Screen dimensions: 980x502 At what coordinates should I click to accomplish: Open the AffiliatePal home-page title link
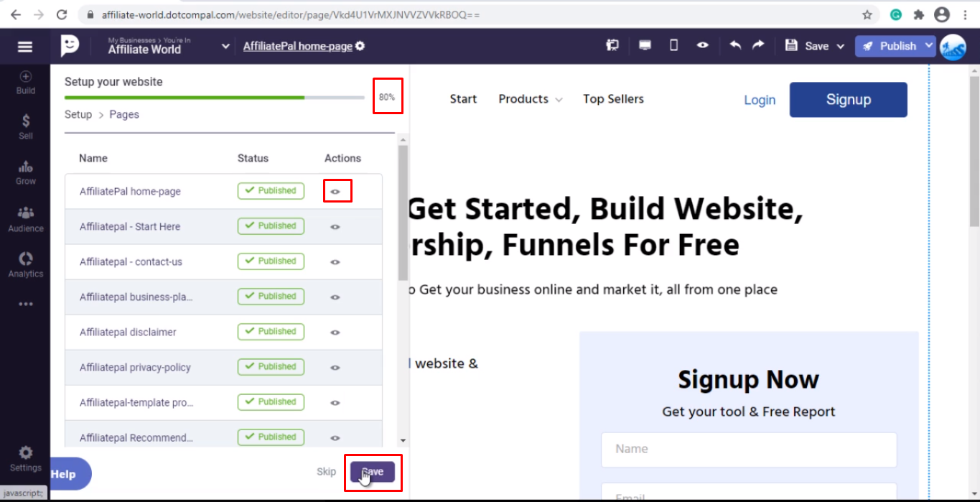[x=297, y=46]
